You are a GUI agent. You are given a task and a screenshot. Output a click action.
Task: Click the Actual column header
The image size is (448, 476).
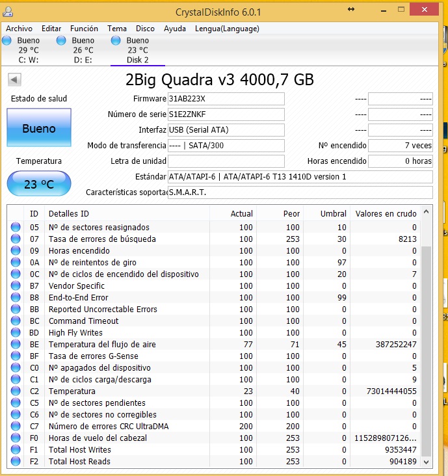[x=233, y=214]
